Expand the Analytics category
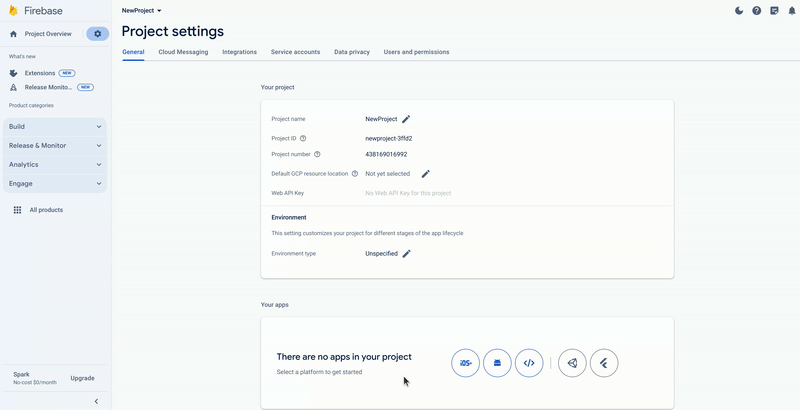 [55, 165]
